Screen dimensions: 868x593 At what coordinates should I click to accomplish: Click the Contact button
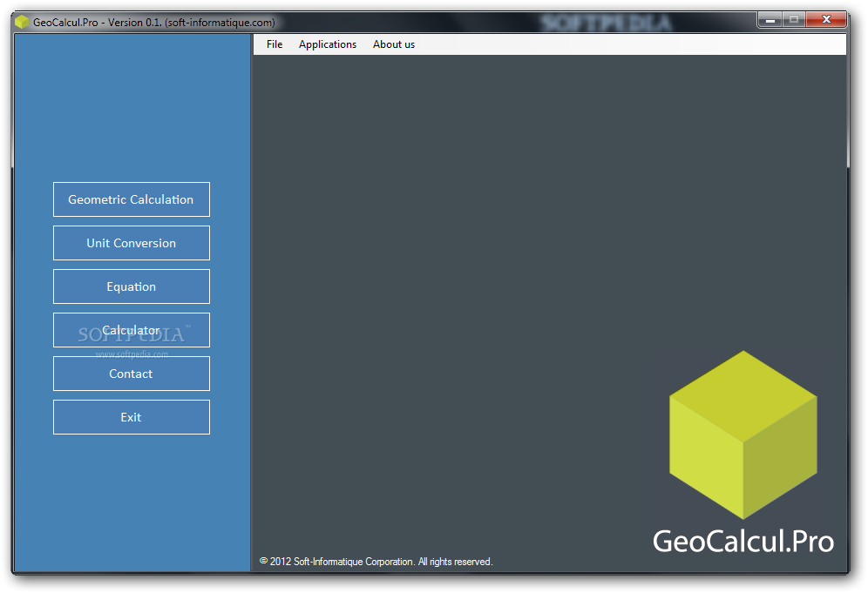tap(132, 374)
